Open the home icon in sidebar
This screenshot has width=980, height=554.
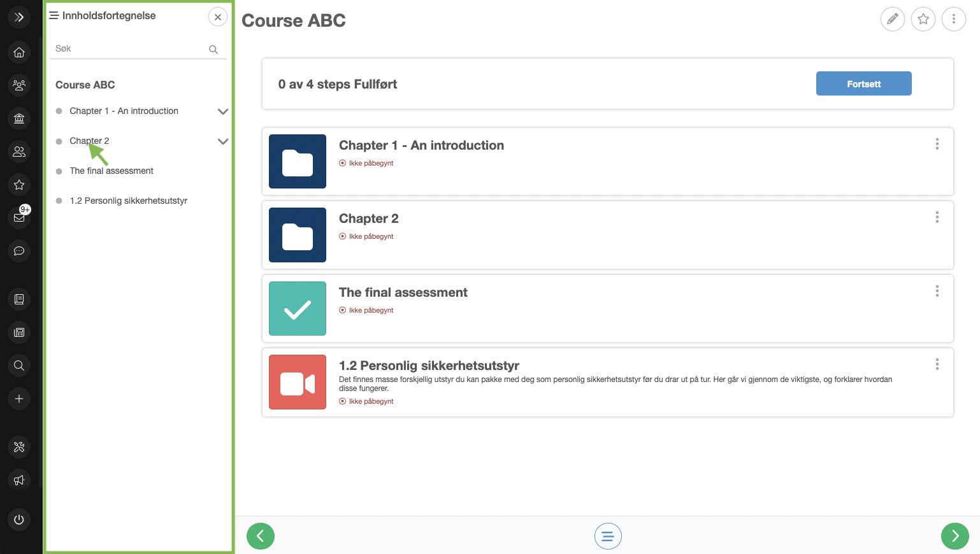19,52
